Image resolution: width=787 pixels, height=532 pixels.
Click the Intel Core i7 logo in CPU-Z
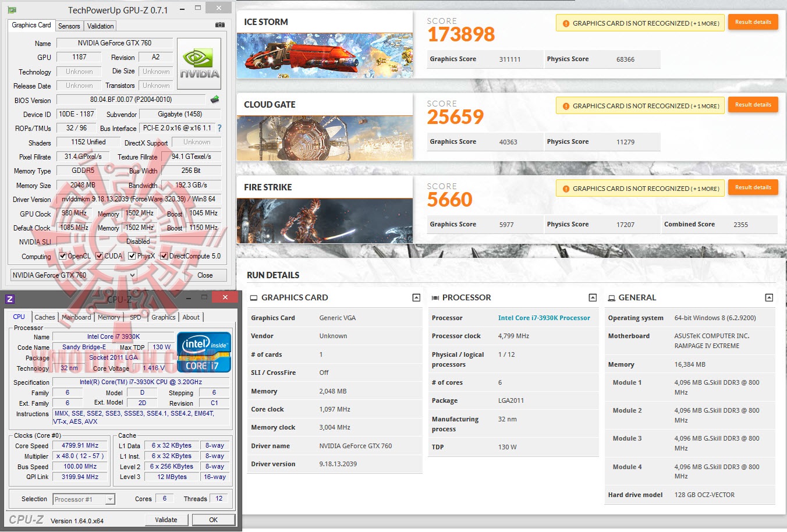coord(204,352)
